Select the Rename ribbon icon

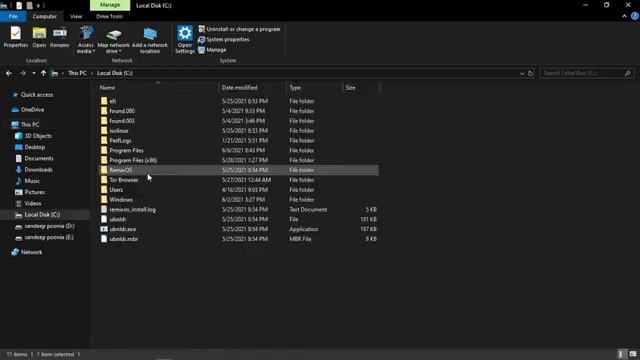point(60,37)
